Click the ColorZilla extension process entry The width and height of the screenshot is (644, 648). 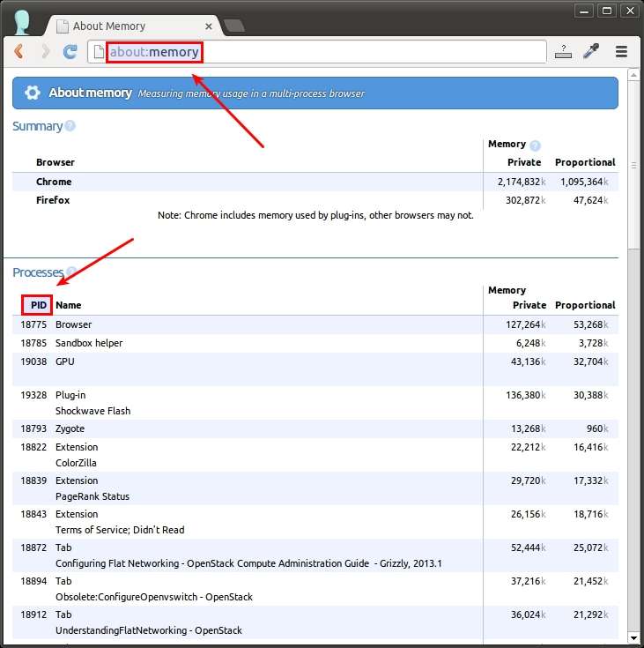pos(76,463)
